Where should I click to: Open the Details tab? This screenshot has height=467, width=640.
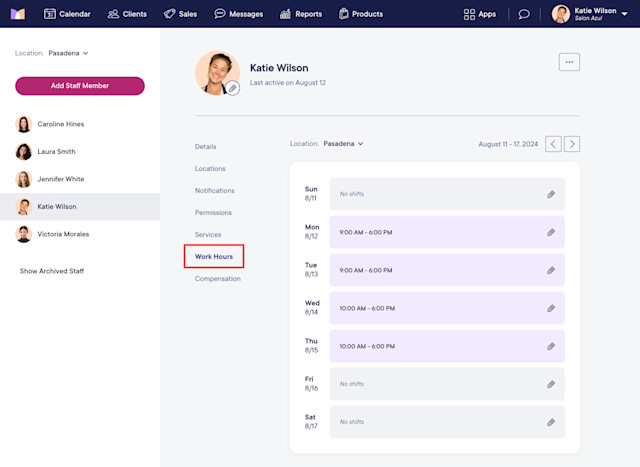(x=206, y=147)
